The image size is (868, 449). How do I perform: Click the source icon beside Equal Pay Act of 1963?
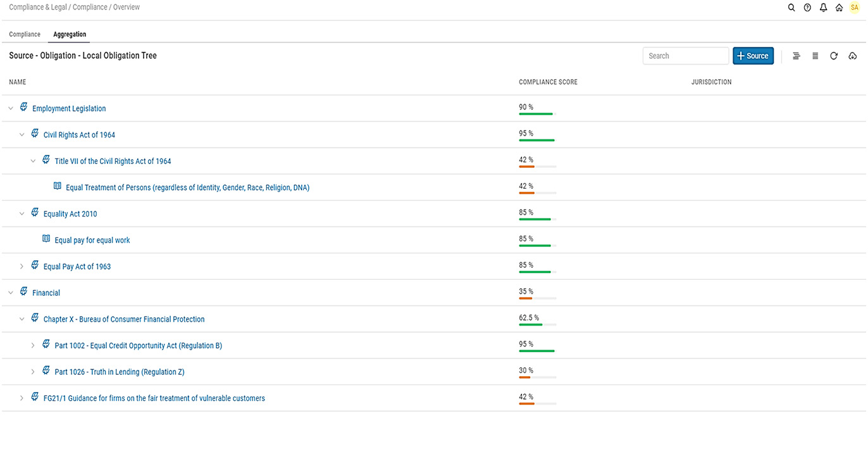click(x=35, y=265)
